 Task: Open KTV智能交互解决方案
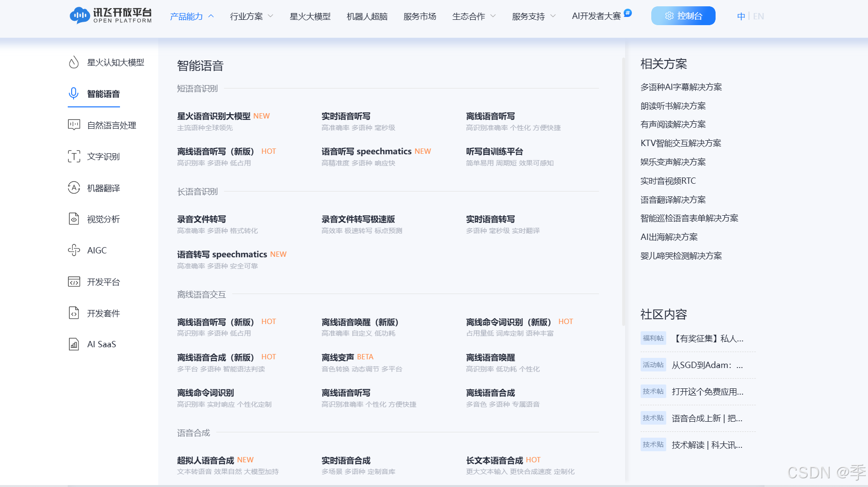(x=681, y=143)
